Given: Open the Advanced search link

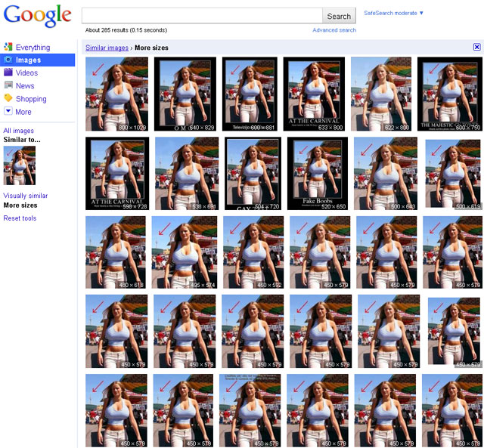Looking at the screenshot, I should (334, 30).
